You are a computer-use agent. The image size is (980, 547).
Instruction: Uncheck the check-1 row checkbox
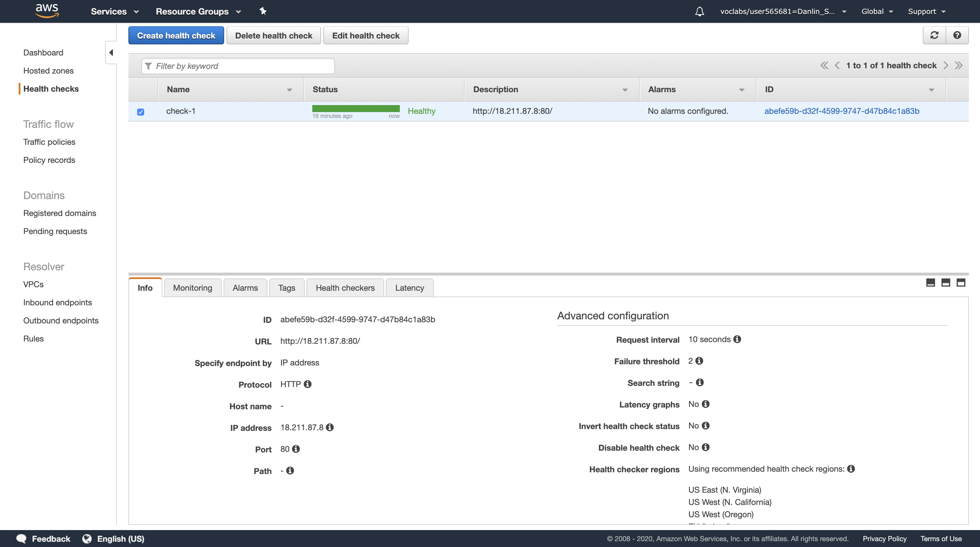[x=141, y=112]
